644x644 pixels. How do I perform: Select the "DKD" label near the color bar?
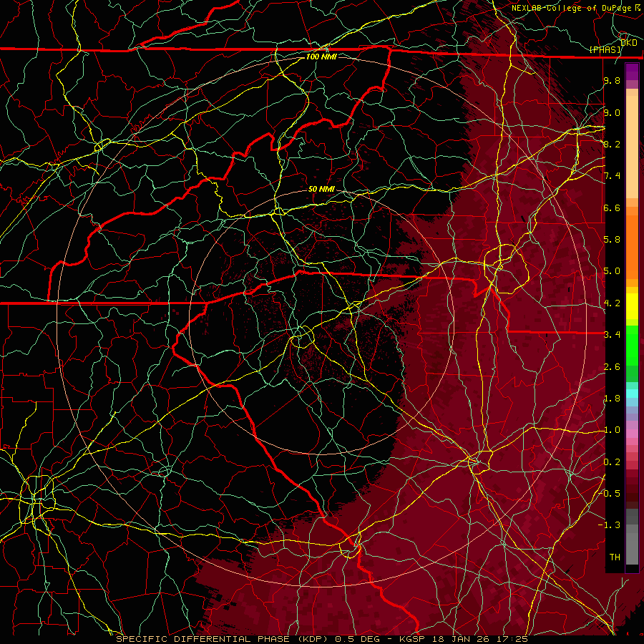click(628, 43)
